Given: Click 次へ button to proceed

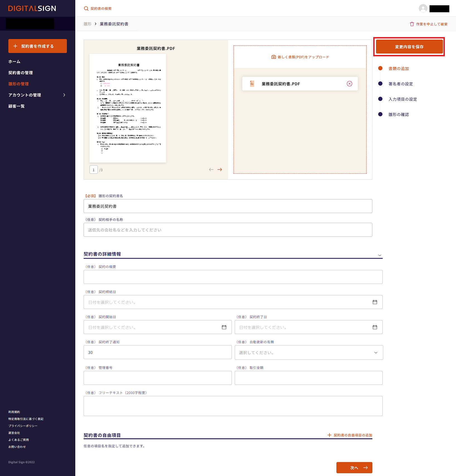Looking at the screenshot, I should click(354, 468).
